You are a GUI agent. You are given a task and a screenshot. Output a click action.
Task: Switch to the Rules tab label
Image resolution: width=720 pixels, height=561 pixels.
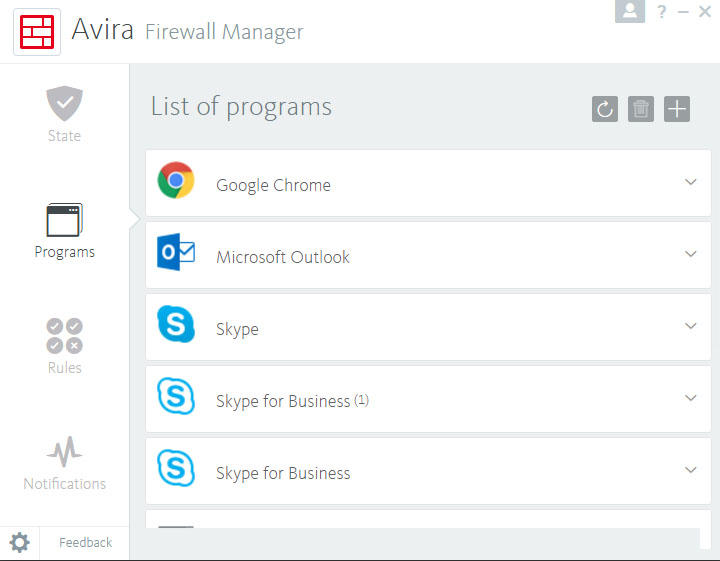click(65, 368)
